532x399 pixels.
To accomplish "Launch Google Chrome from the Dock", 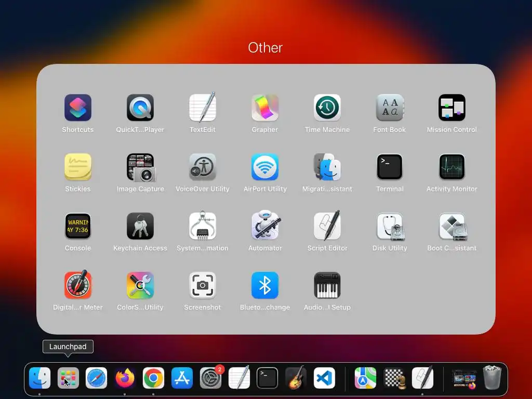I will point(153,378).
